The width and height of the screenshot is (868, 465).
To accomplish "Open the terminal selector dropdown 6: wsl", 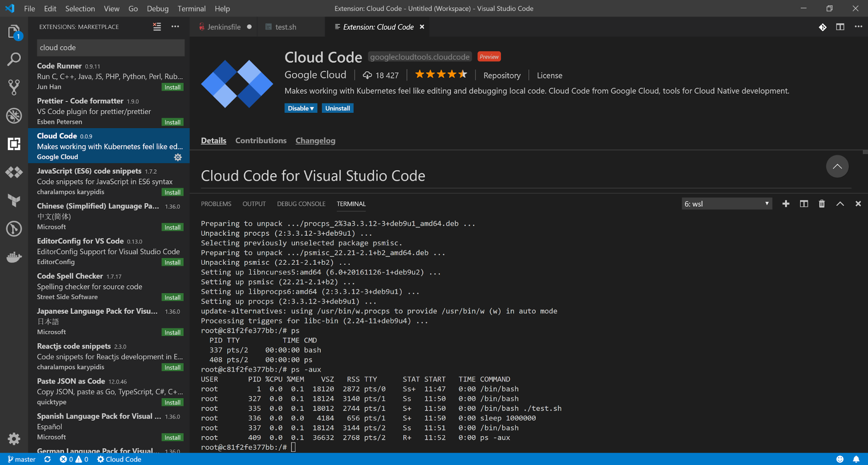I will pyautogui.click(x=727, y=204).
